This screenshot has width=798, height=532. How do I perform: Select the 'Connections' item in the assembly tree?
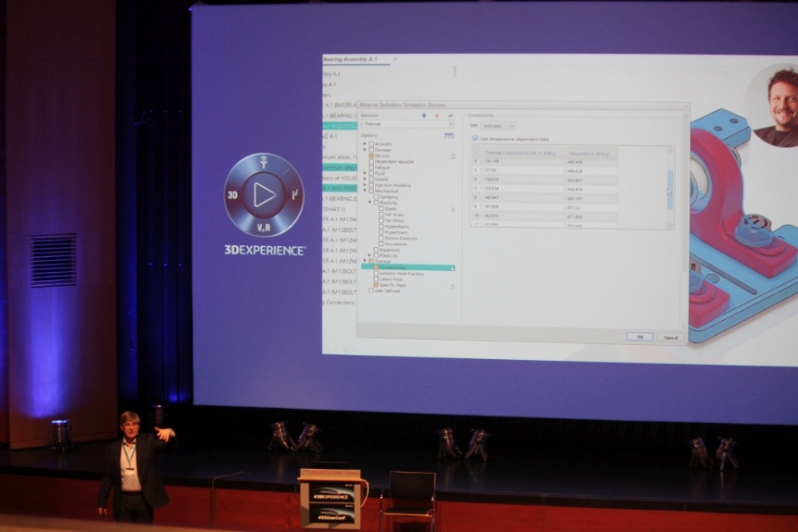[x=339, y=303]
